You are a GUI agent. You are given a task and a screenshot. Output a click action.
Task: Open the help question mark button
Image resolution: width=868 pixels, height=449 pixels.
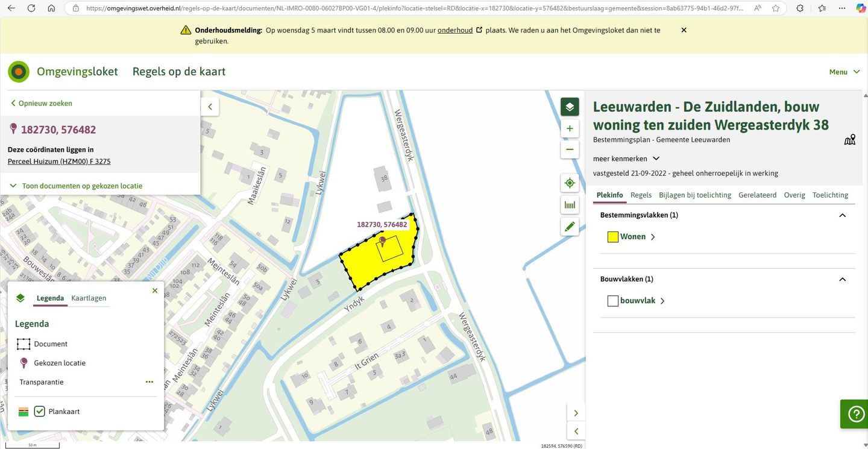pyautogui.click(x=855, y=414)
